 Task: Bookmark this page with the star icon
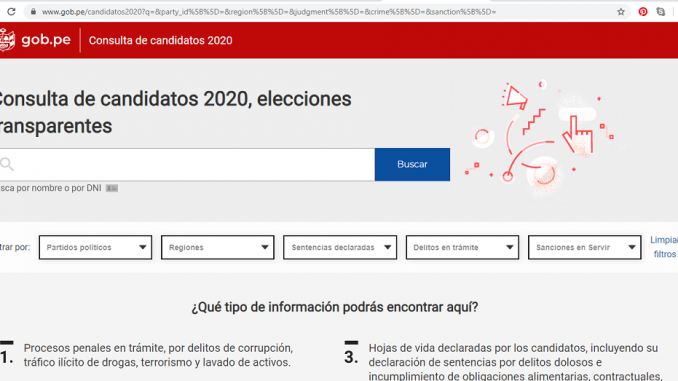point(621,12)
